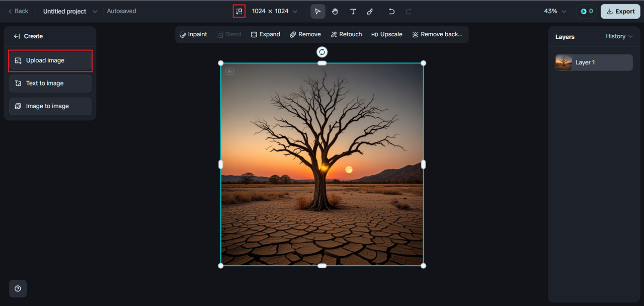Select the Brush tool
644x306 pixels.
pyautogui.click(x=370, y=11)
